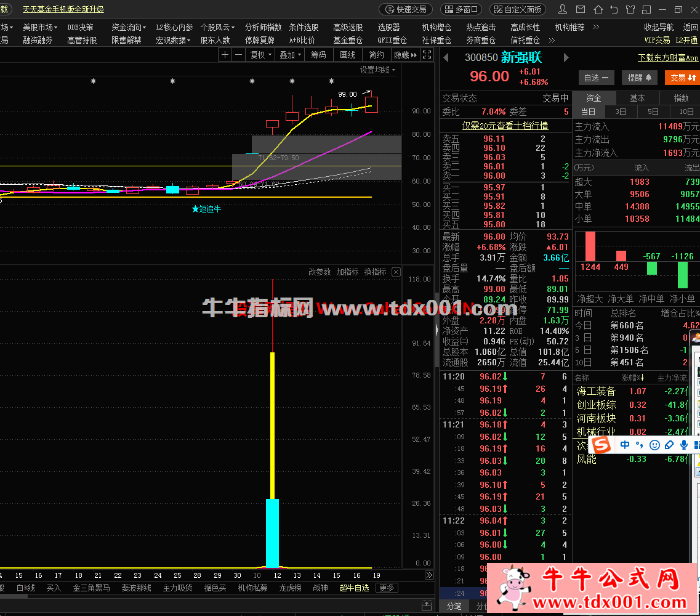
Task: Click the Sogou skin pen icon
Action: pos(669,445)
